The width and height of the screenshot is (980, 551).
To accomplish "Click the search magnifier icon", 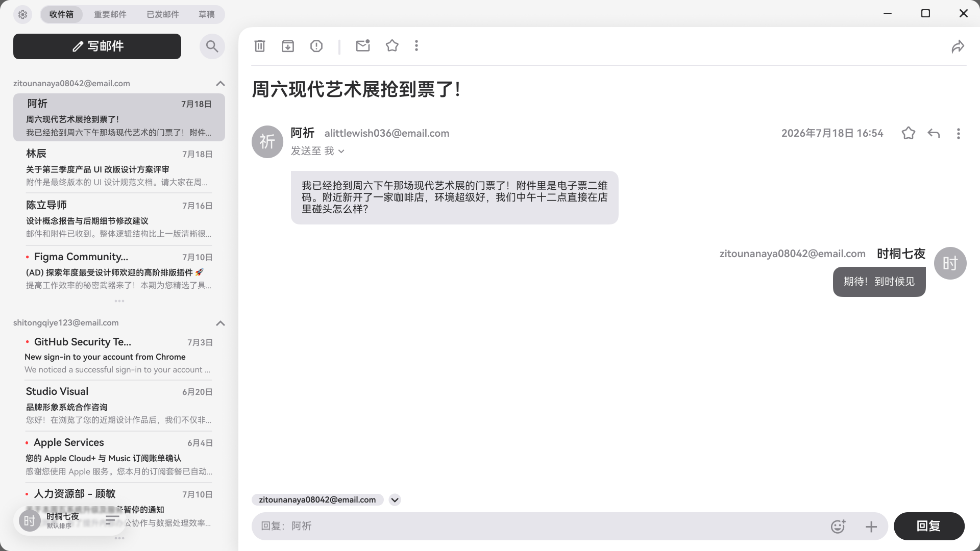I will pyautogui.click(x=212, y=46).
